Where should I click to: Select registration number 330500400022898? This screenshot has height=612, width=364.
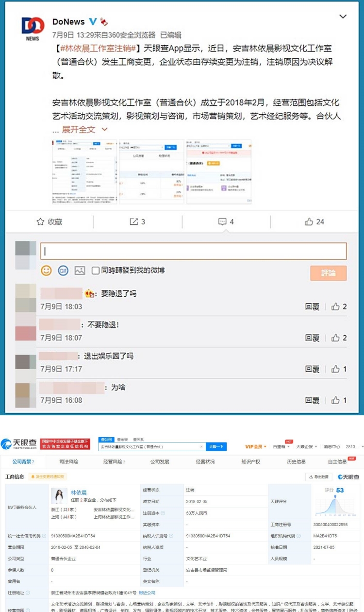[x=331, y=525]
